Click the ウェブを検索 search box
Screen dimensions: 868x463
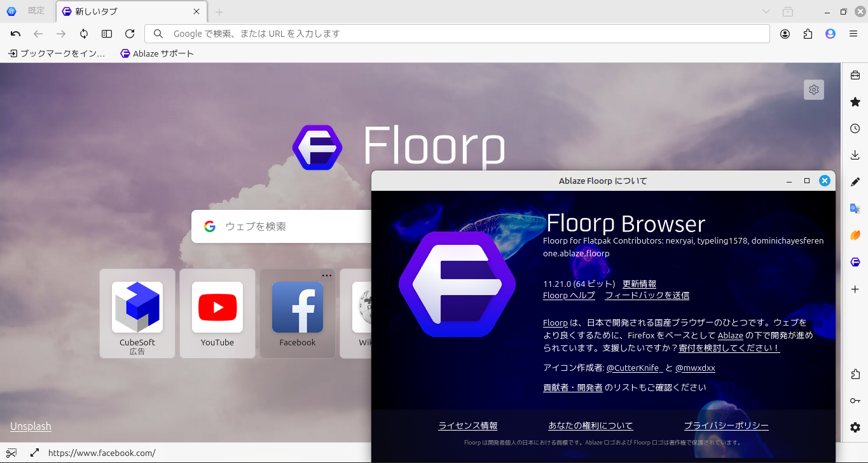coord(282,226)
